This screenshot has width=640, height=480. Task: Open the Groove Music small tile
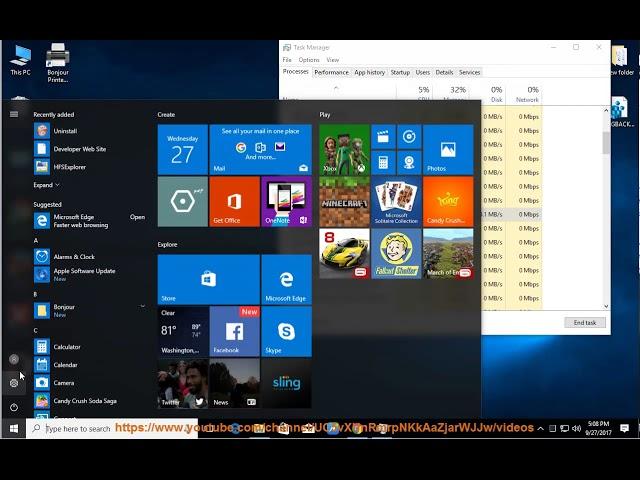(x=409, y=137)
